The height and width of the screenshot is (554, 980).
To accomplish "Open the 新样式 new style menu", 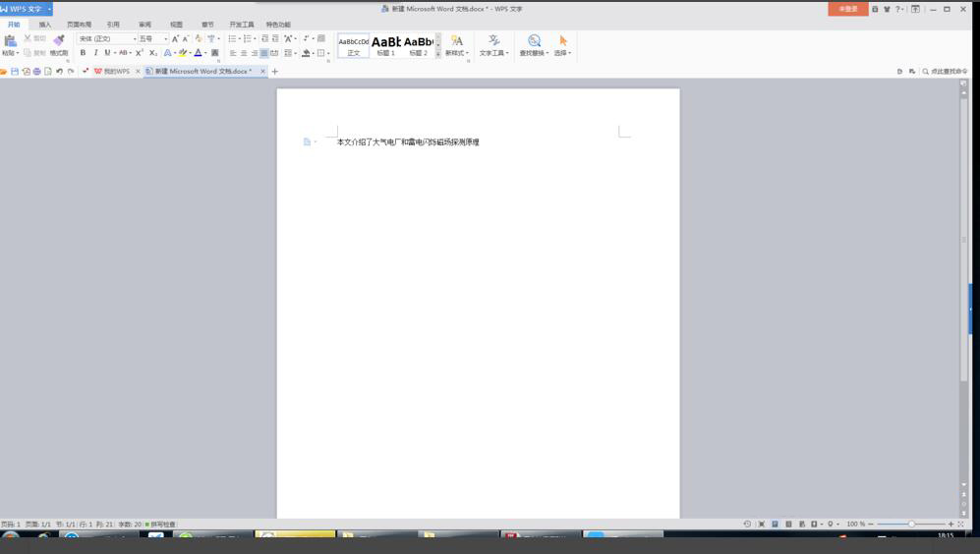I will 457,45.
